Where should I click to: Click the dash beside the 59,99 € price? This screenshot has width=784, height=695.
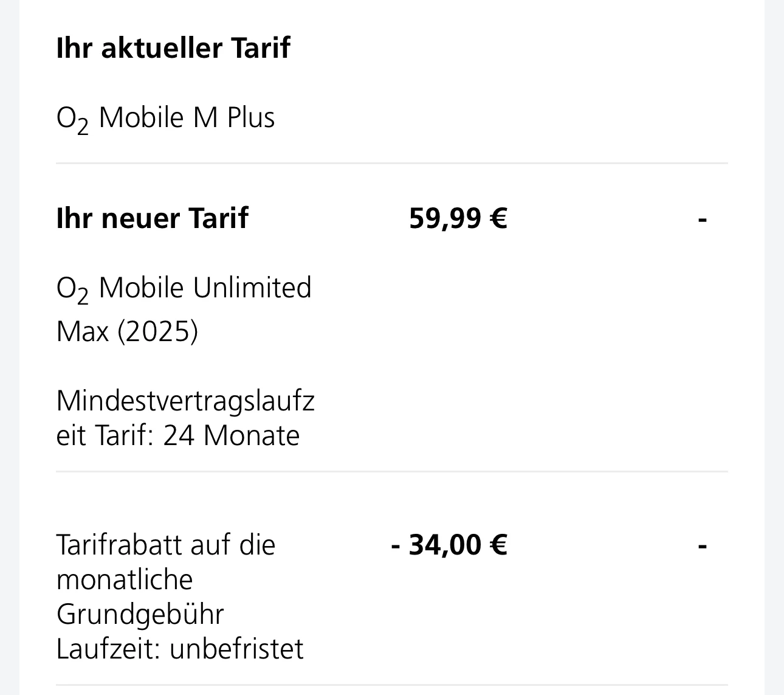(x=703, y=220)
